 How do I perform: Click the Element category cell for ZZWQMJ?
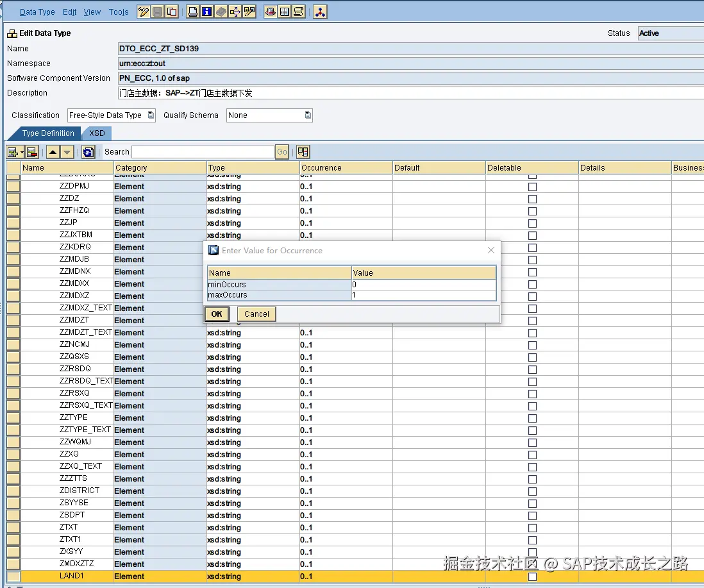pyautogui.click(x=160, y=442)
